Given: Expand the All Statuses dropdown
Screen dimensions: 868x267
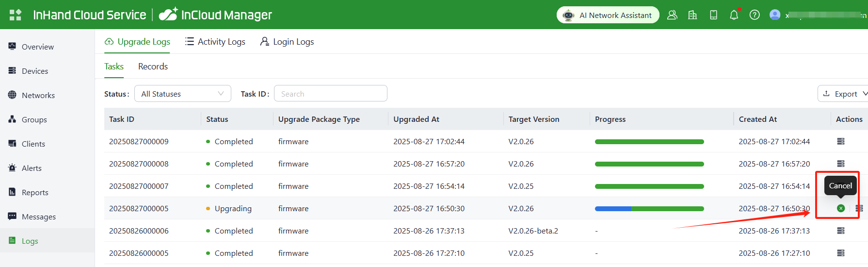Looking at the screenshot, I should 182,94.
